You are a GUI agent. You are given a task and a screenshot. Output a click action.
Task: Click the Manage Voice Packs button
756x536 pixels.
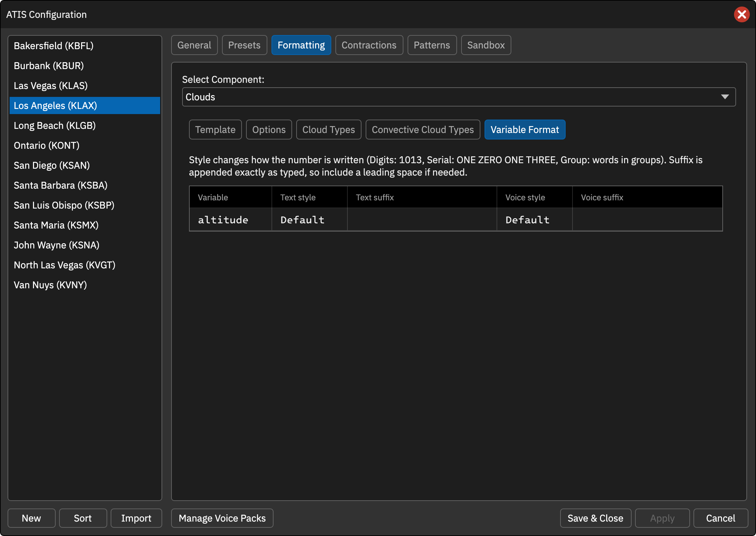222,518
